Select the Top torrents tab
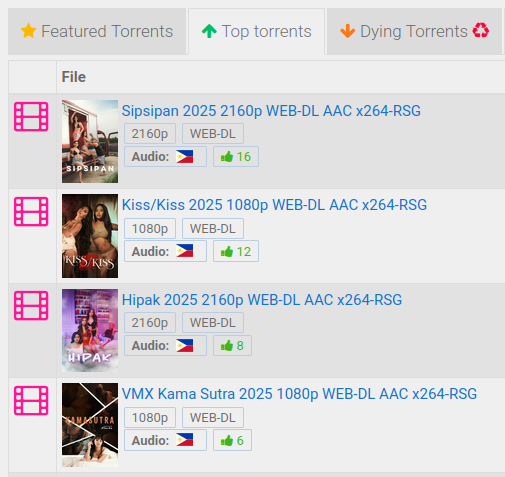The height and width of the screenshot is (477, 505). coord(257,31)
